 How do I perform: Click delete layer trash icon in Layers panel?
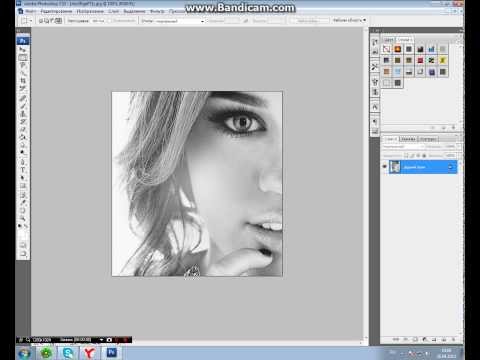pyautogui.click(x=453, y=339)
